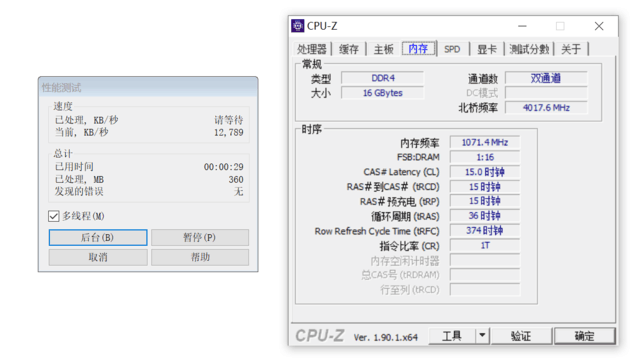Click the 暂停(P) button
640x361 pixels.
tap(200, 237)
